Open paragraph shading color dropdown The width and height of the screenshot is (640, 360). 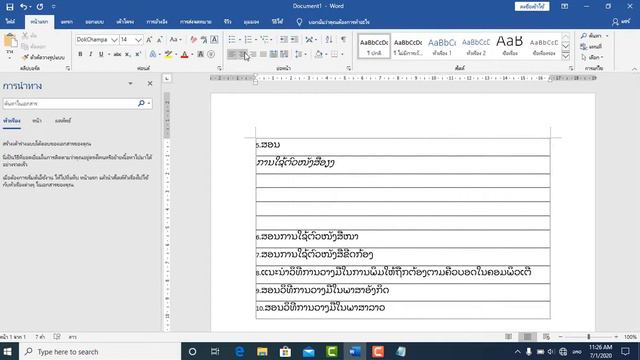(x=326, y=54)
